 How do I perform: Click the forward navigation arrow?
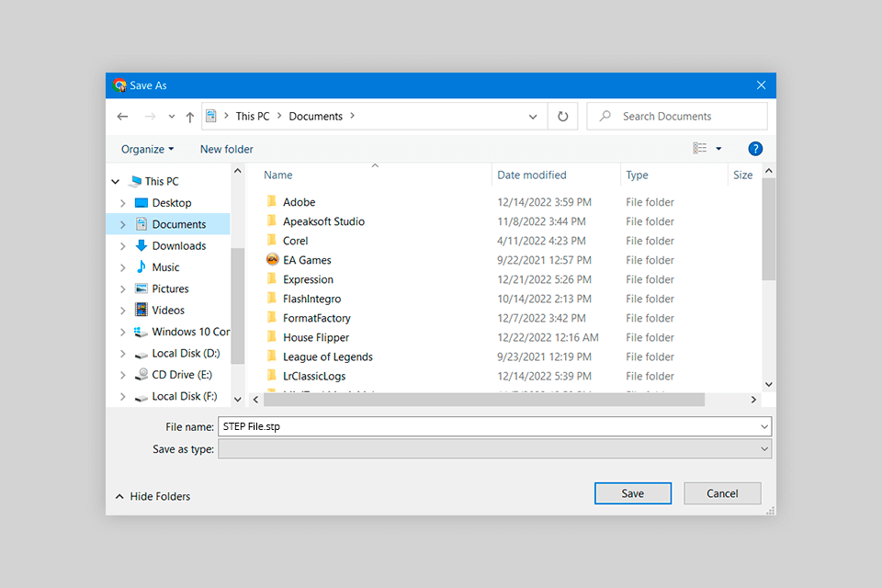coord(150,117)
